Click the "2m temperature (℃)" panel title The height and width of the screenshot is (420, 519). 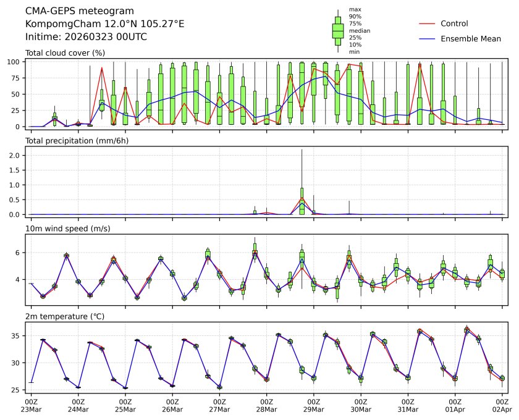(63, 316)
